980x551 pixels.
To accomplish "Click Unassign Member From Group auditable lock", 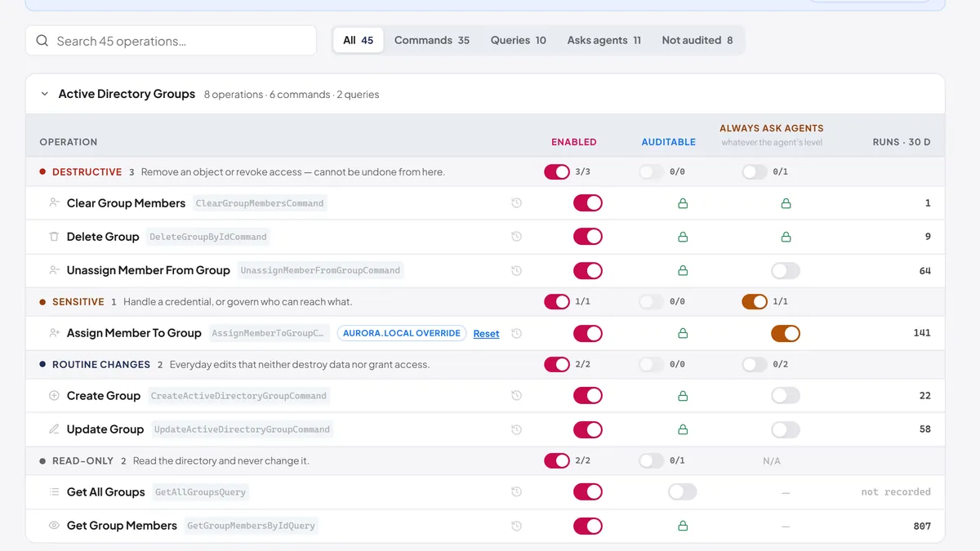I will 683,270.
